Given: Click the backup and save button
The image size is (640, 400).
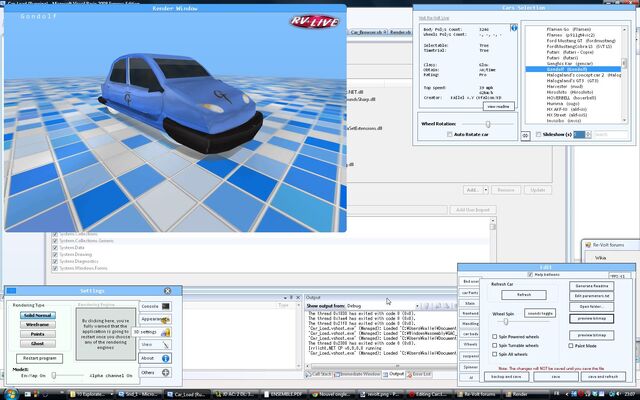Looking at the screenshot, I should click(507, 377).
